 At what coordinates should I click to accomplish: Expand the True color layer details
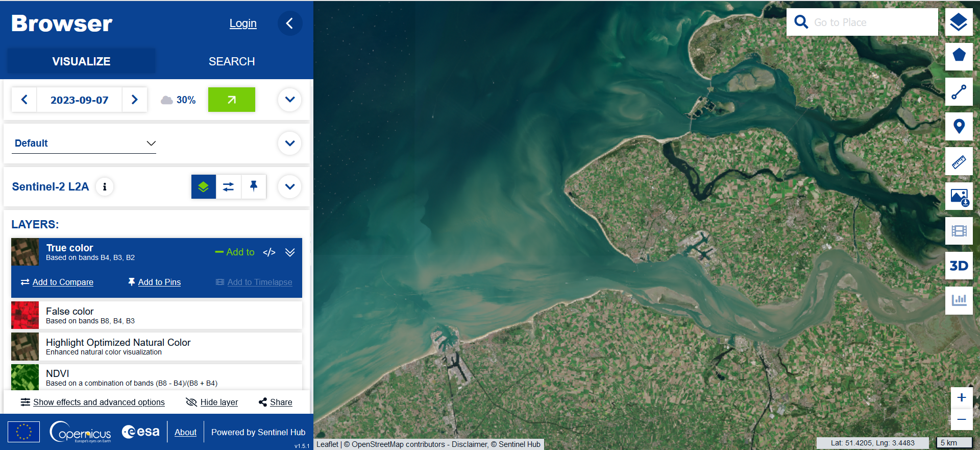pos(289,252)
